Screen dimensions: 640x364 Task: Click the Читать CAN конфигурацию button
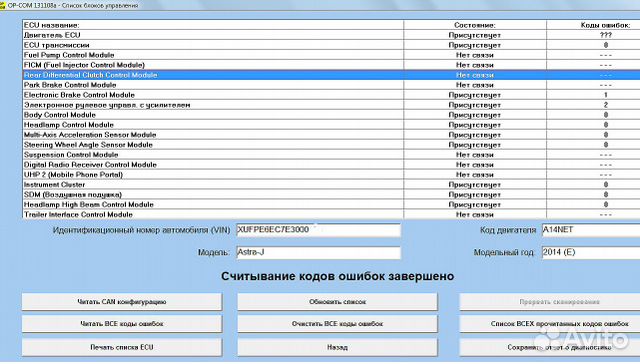coord(122,302)
